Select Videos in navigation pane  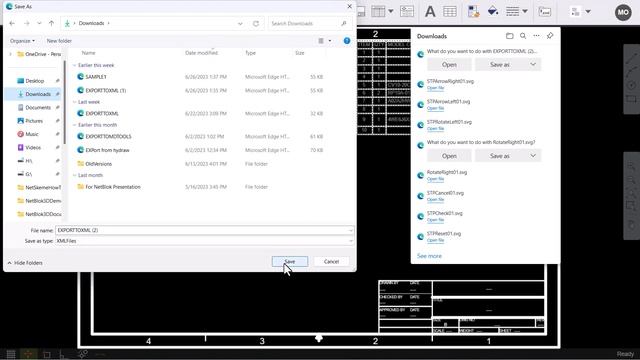coord(33,147)
